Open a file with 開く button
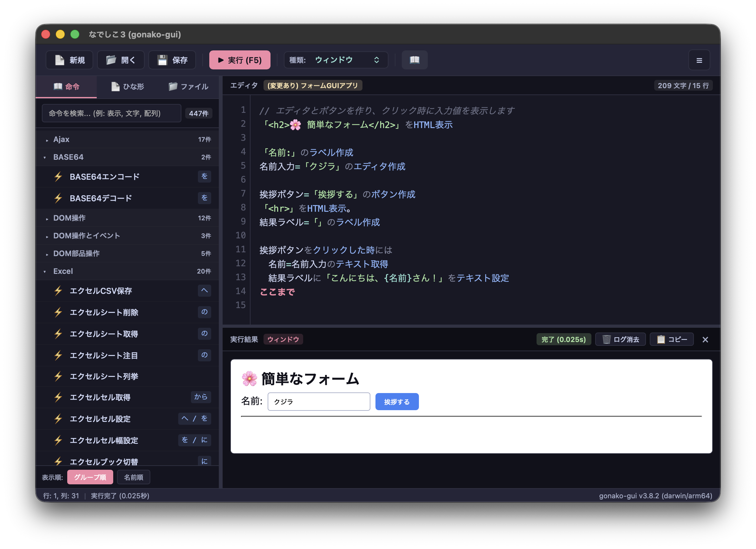Image resolution: width=756 pixels, height=549 pixels. [121, 60]
